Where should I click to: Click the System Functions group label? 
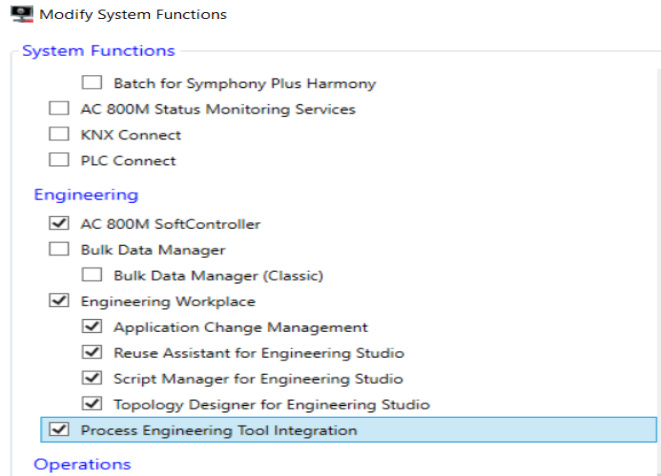pos(98,51)
